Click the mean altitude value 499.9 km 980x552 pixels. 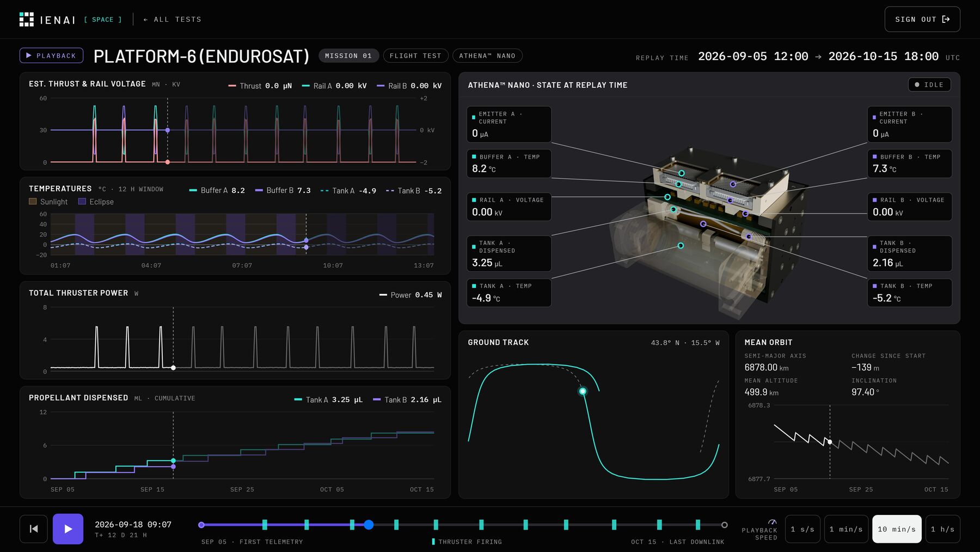(x=761, y=392)
